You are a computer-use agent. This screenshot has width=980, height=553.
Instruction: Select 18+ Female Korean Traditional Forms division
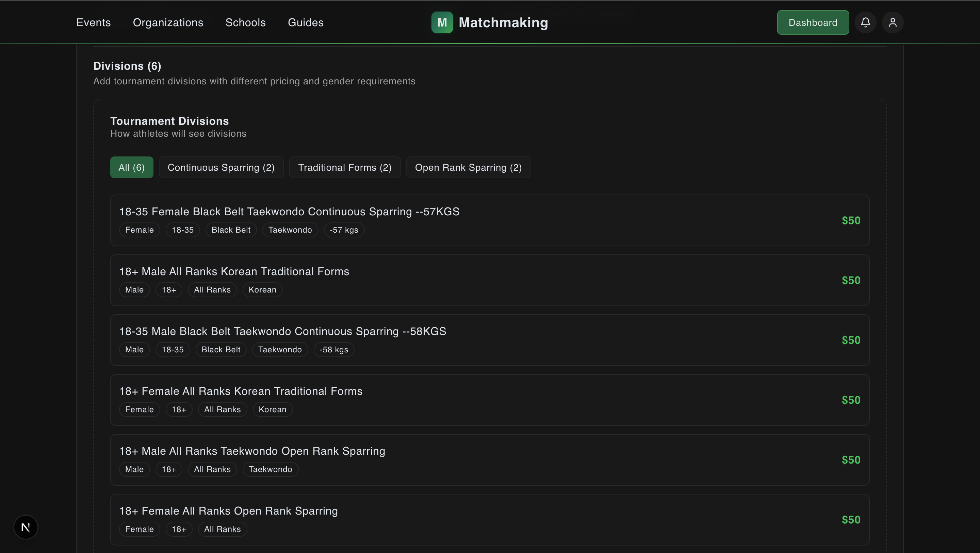[x=490, y=400]
